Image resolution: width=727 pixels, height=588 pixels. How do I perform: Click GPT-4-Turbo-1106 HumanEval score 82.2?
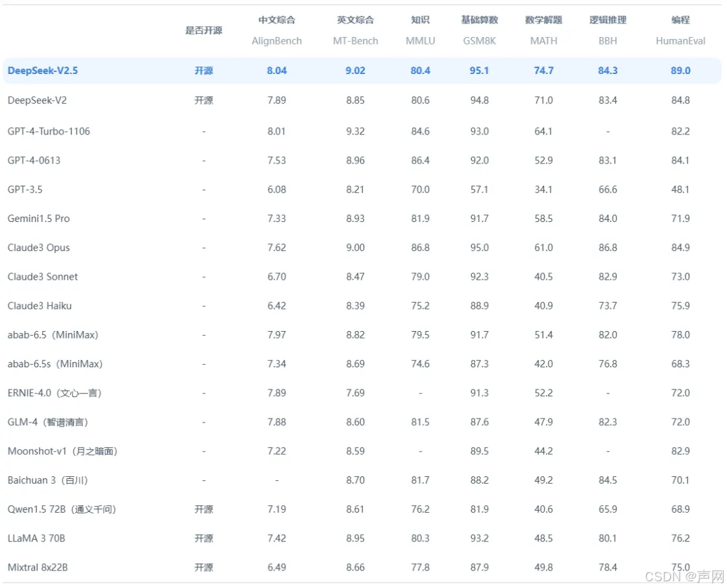click(681, 131)
